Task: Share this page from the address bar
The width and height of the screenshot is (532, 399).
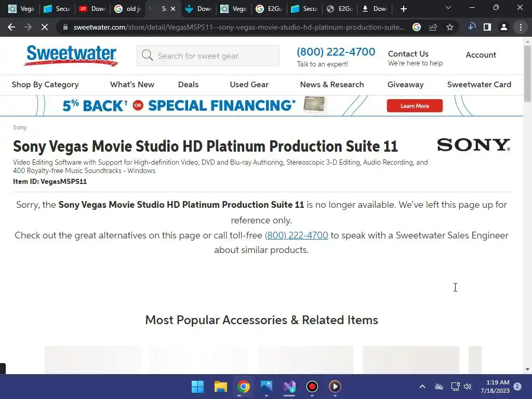Action: point(433,27)
